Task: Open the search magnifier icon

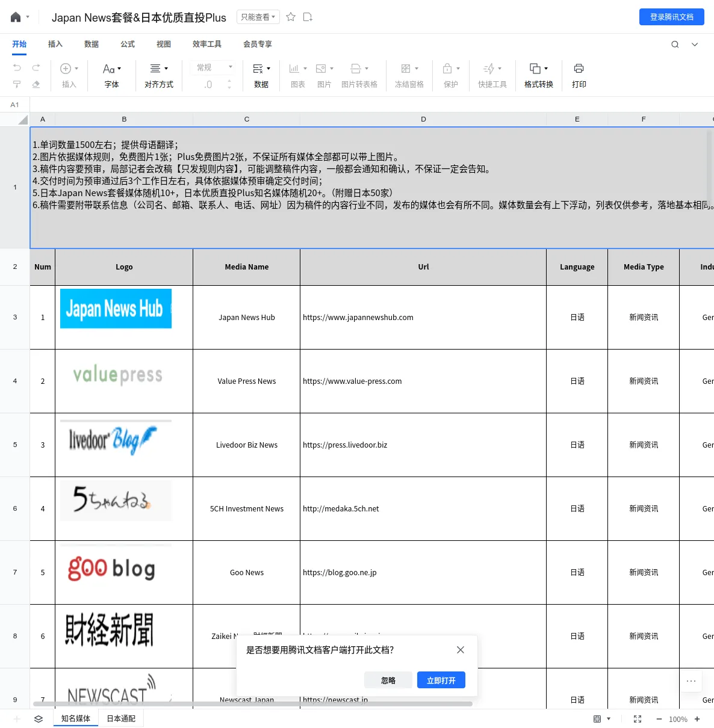Action: (675, 45)
